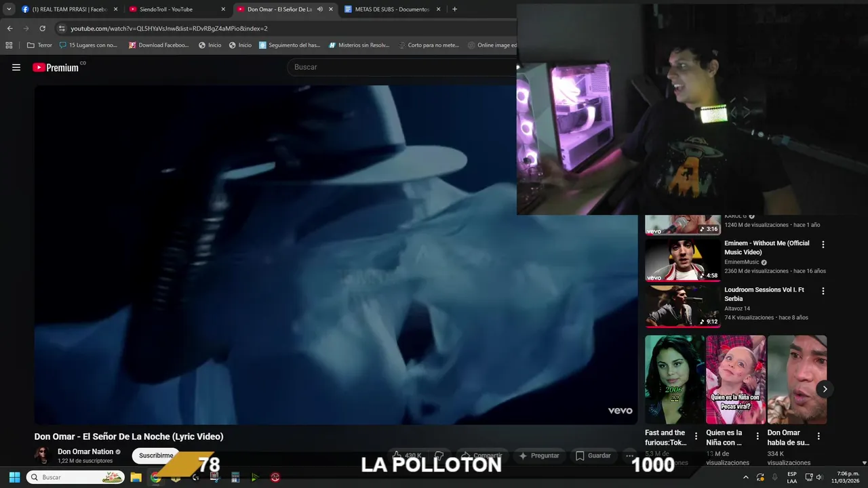This screenshot has width=868, height=488.
Task: Open options menu for Fast and the furious short
Action: click(x=696, y=436)
